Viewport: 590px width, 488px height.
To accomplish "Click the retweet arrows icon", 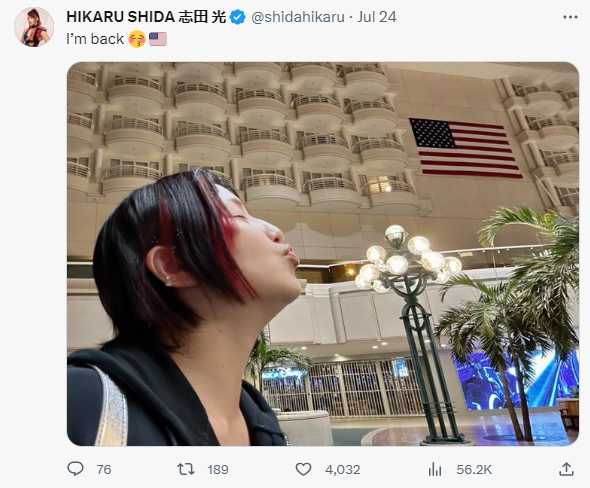I will [x=186, y=469].
